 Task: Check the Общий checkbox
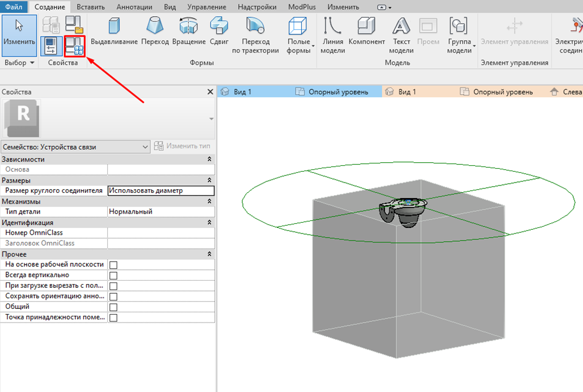(113, 307)
